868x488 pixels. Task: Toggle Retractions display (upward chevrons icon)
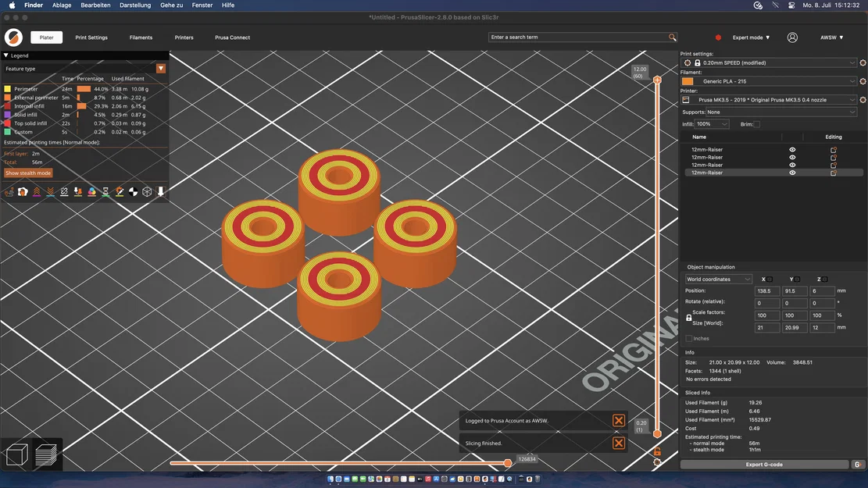pyautogui.click(x=37, y=191)
